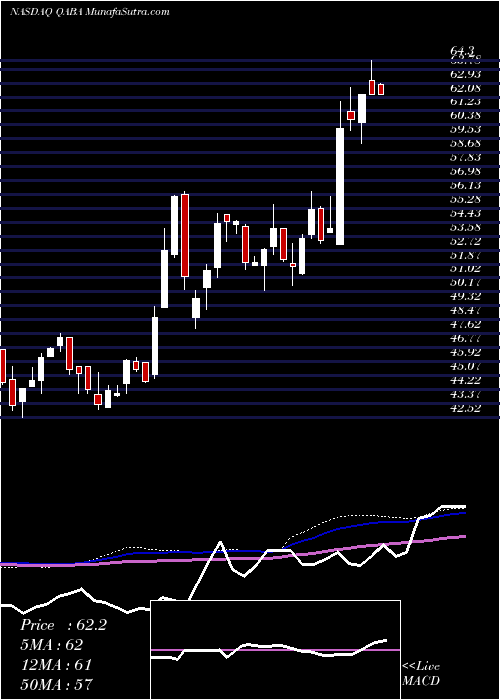This screenshot has width=500, height=700.
Task: Select the 61.23 price level label
Action: [465, 101]
